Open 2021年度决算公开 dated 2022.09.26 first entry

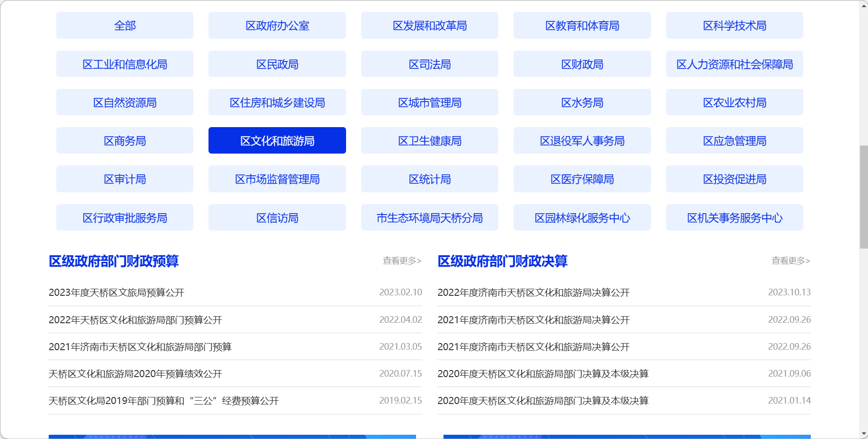pyautogui.click(x=533, y=320)
